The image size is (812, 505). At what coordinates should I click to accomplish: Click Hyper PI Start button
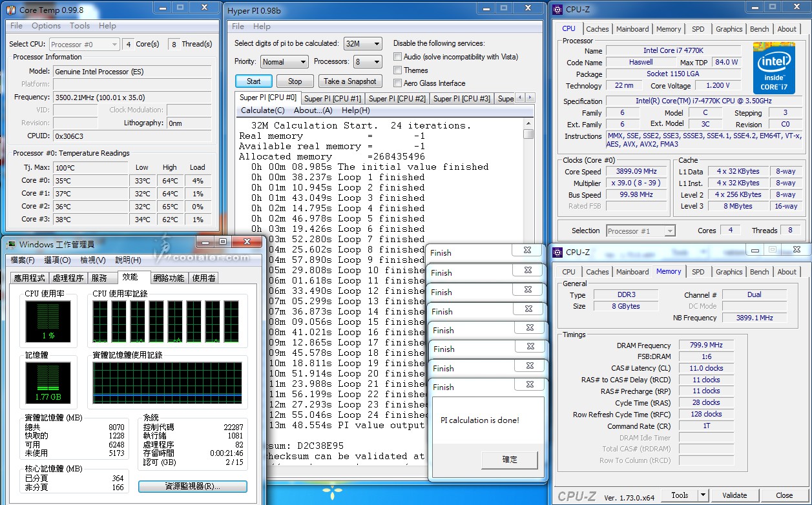254,81
